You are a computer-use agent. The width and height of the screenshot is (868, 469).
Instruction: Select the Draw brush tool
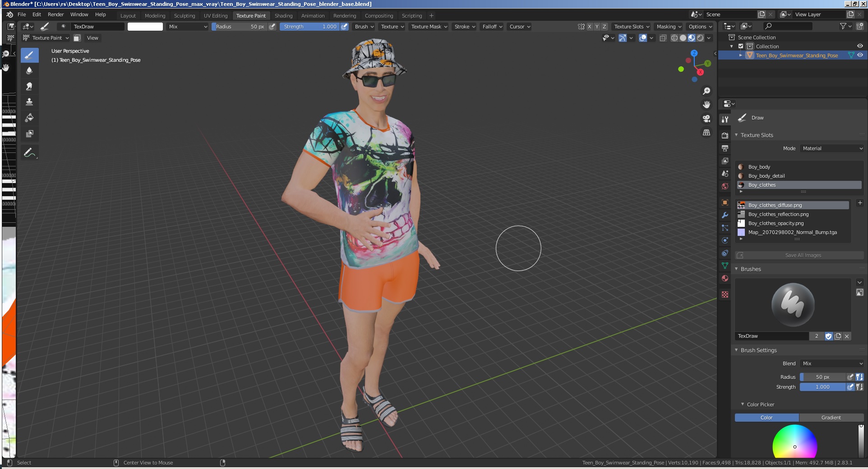pos(29,55)
